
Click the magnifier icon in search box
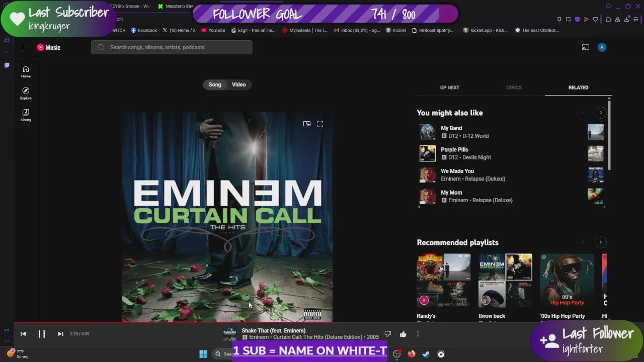coord(101,47)
